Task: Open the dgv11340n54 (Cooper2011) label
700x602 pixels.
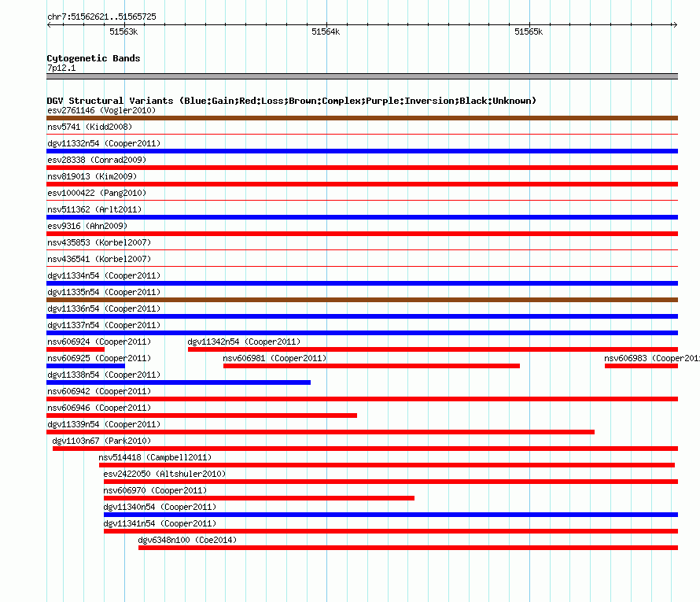Action: click(160, 507)
